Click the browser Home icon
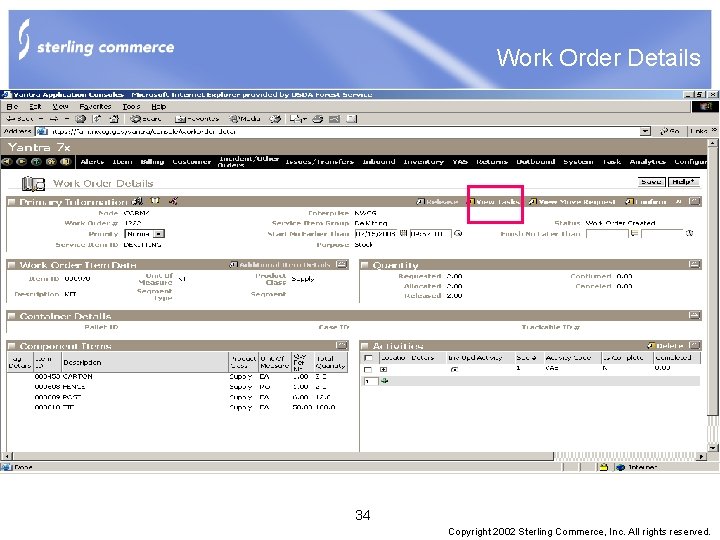This screenshot has width=720, height=540. point(114,119)
